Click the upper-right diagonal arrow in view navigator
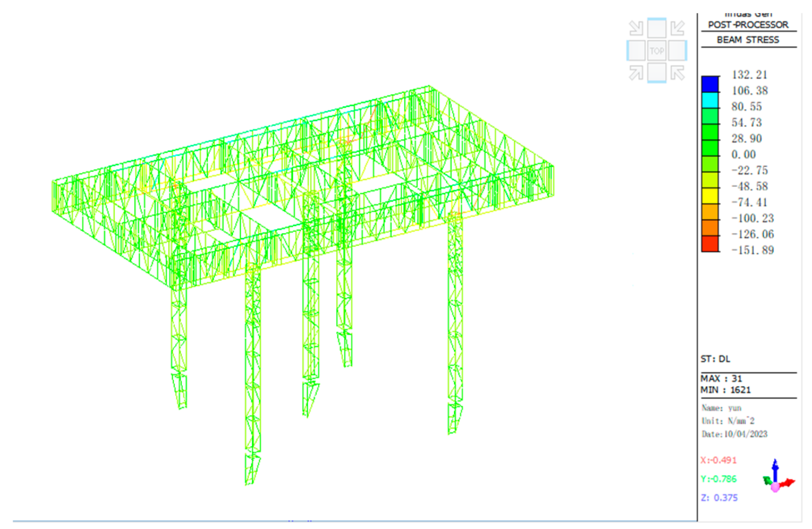Viewport: 812px width, 529px height. pyautogui.click(x=677, y=28)
